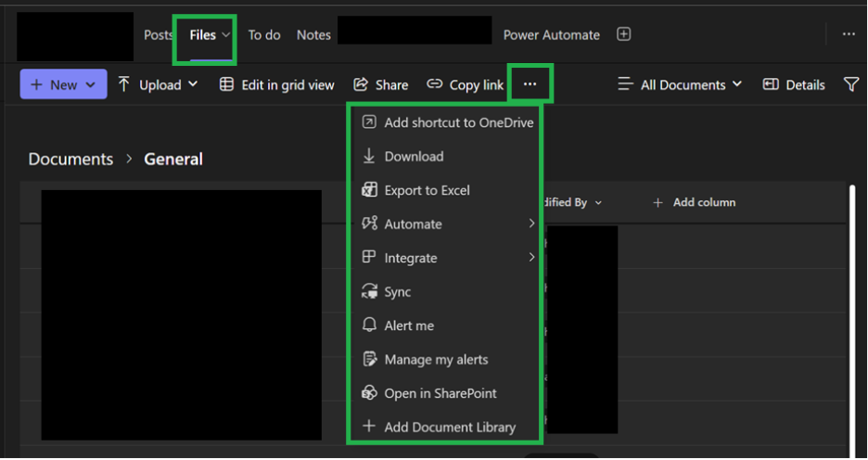Click the Integrate icon
The width and height of the screenshot is (868, 460).
(369, 257)
